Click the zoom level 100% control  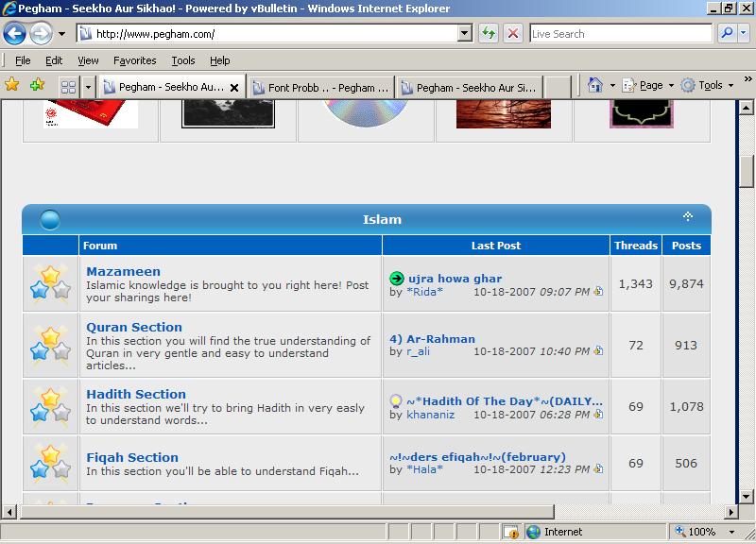pyautogui.click(x=701, y=533)
